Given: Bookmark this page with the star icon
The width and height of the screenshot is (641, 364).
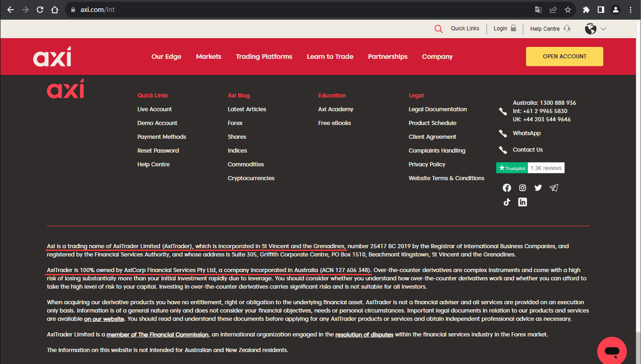Looking at the screenshot, I should pyautogui.click(x=568, y=10).
